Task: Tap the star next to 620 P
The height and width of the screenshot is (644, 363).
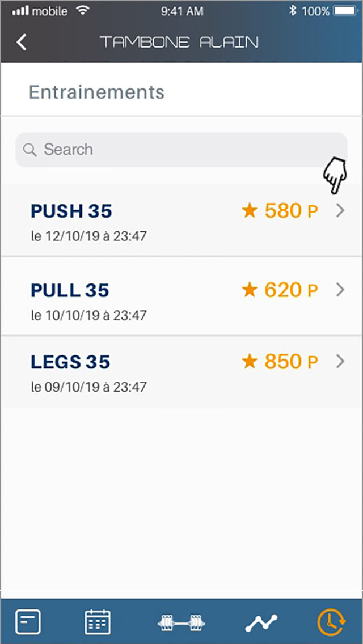Action: (250, 290)
